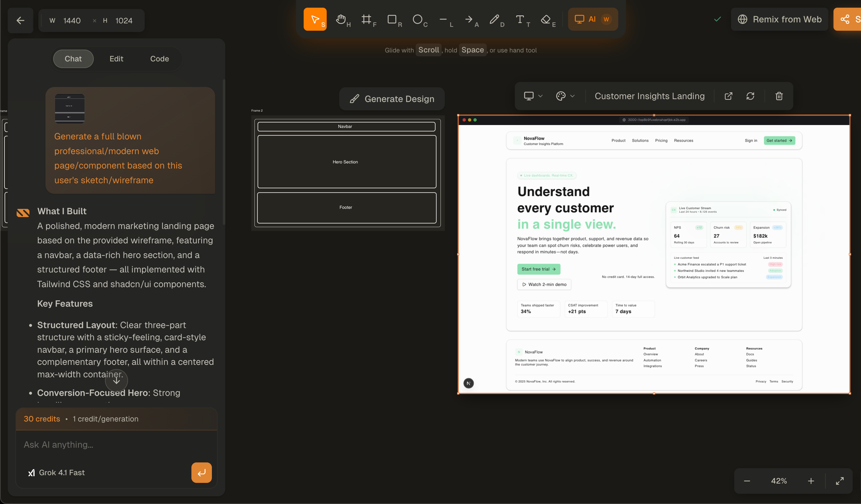
Task: Open the device viewport dropdown
Action: click(x=532, y=96)
